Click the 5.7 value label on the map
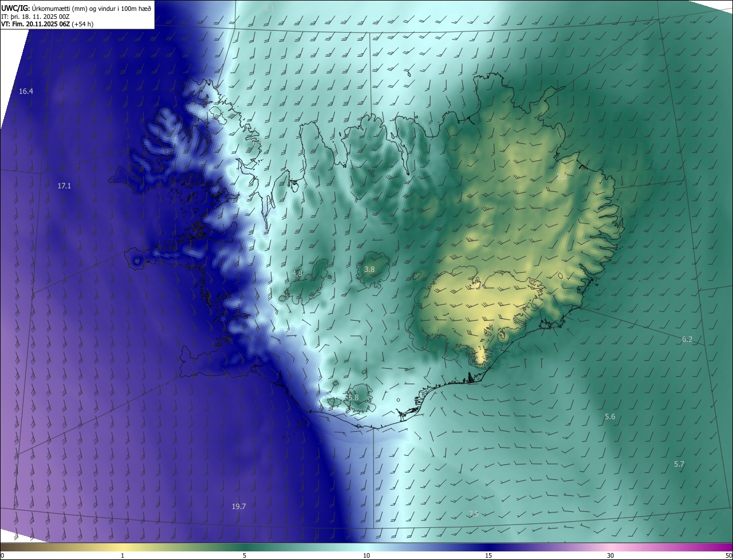 679,464
